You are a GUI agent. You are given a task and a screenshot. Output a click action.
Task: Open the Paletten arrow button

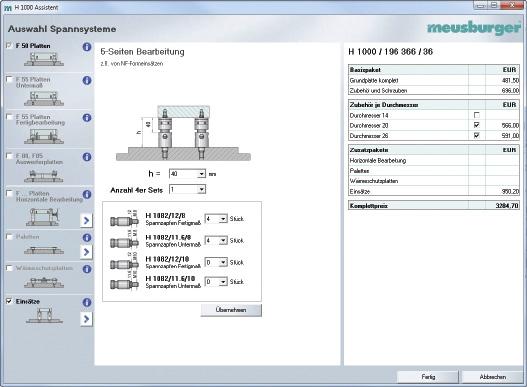point(86,251)
